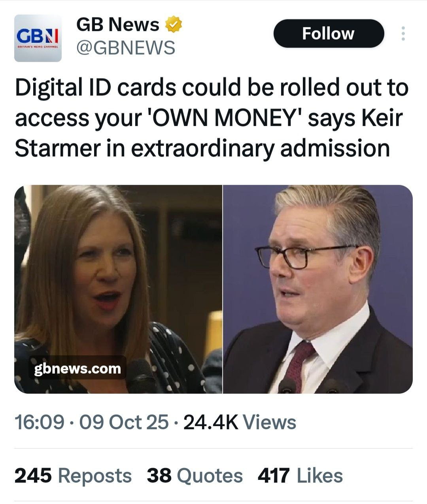Show the 245 Reposts list
The width and height of the screenshot is (427, 504).
coord(73,476)
